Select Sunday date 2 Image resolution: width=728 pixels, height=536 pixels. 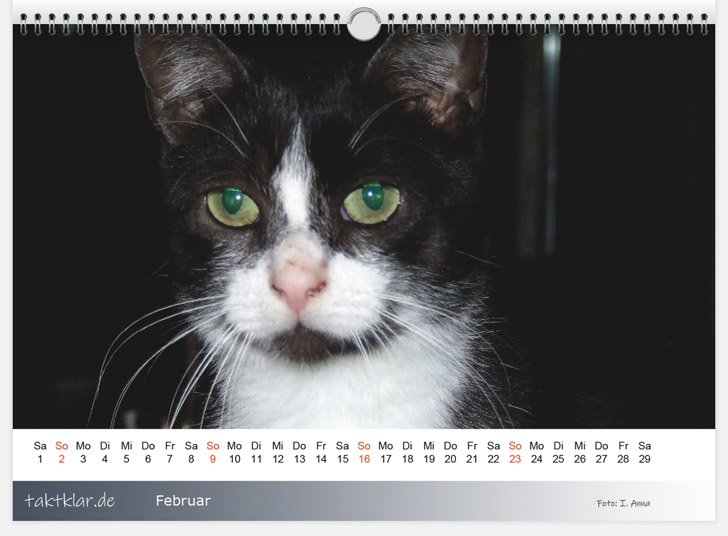click(62, 459)
